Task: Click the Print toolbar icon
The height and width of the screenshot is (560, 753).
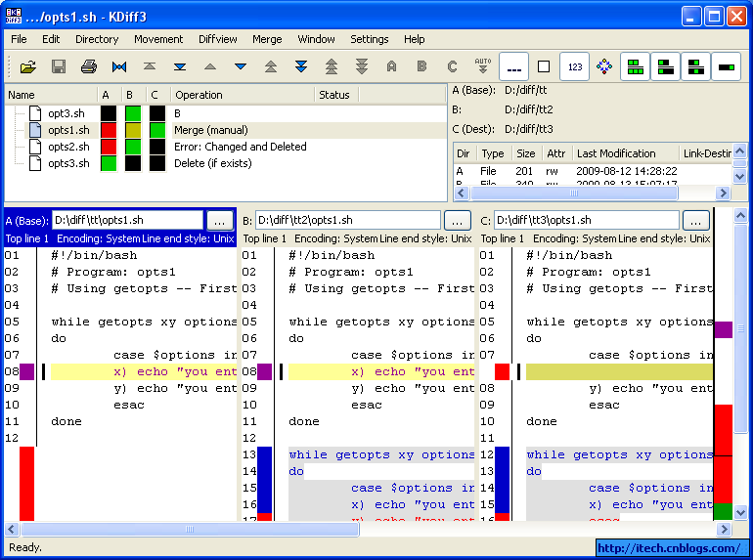Action: [89, 66]
